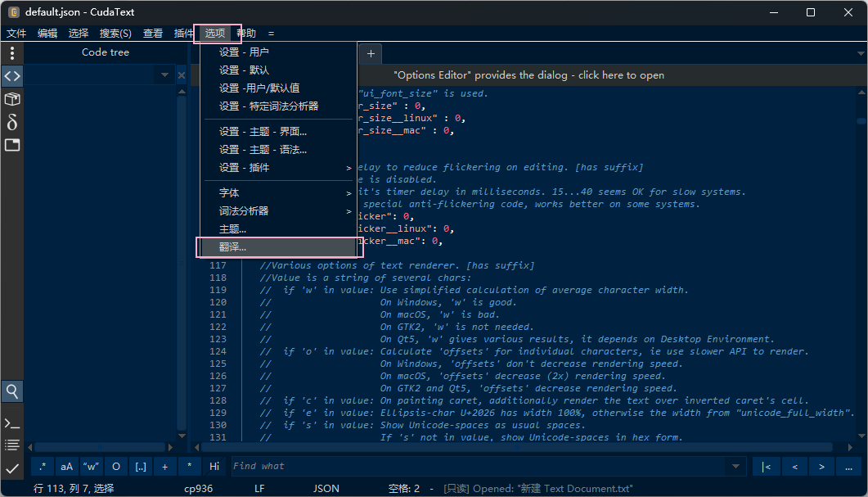Open the Validate checkmark panel icon
This screenshot has height=497, width=868.
(12, 468)
